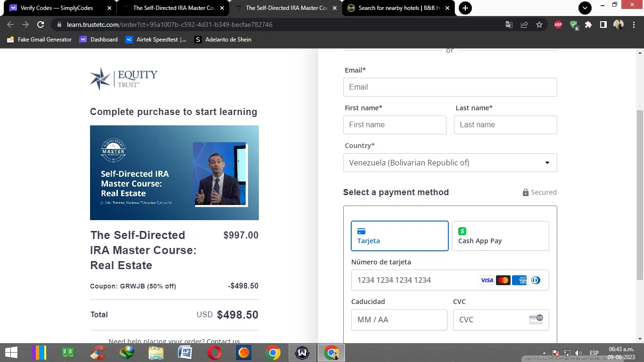This screenshot has width=644, height=362.
Task: Click the Self-Directed IRA course thumbnail
Action: coord(174,173)
